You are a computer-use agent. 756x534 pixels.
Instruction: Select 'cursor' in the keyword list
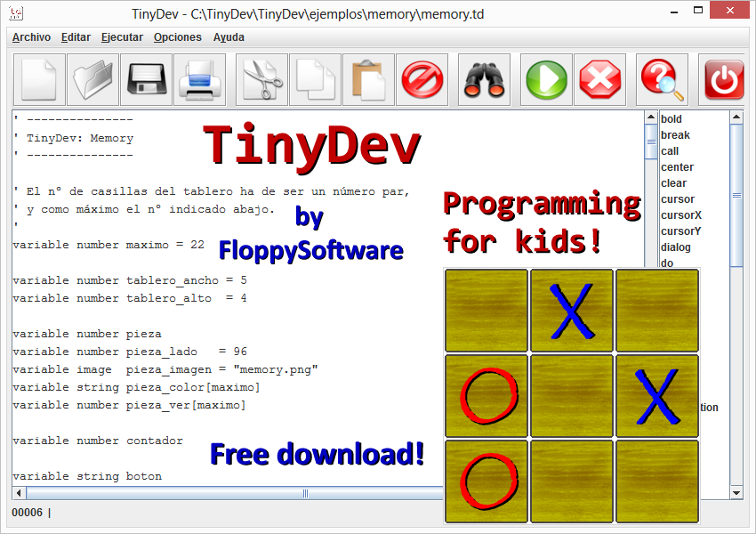pos(678,198)
